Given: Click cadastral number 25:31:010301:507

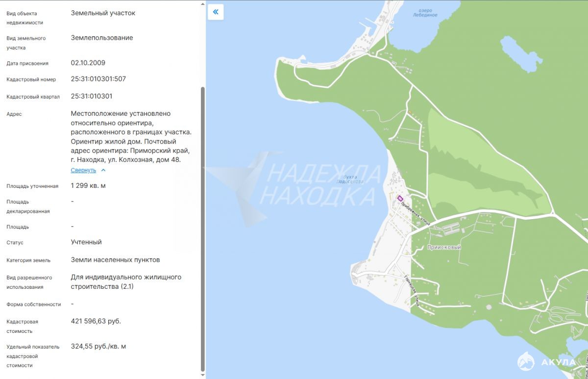Looking at the screenshot, I should click(x=98, y=79).
